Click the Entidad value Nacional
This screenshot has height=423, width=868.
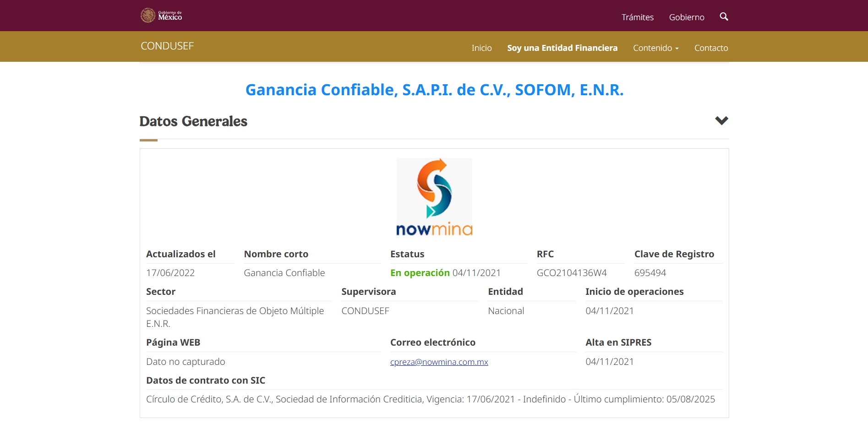pyautogui.click(x=506, y=311)
